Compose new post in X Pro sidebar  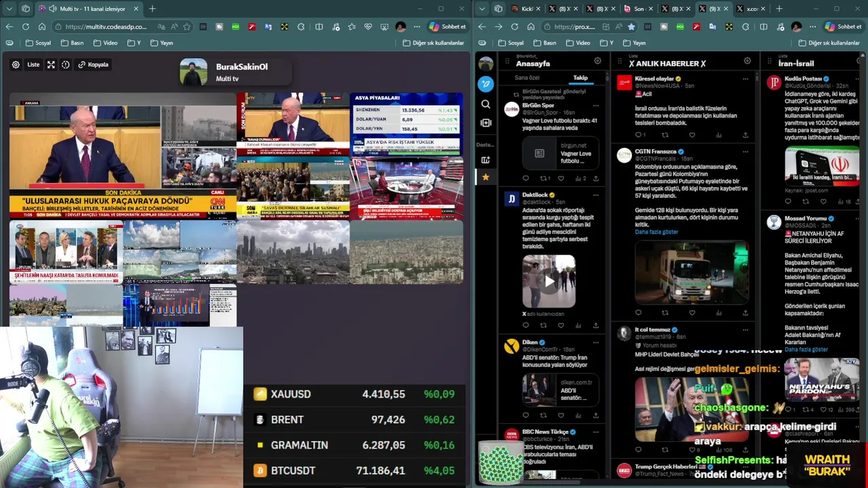486,84
